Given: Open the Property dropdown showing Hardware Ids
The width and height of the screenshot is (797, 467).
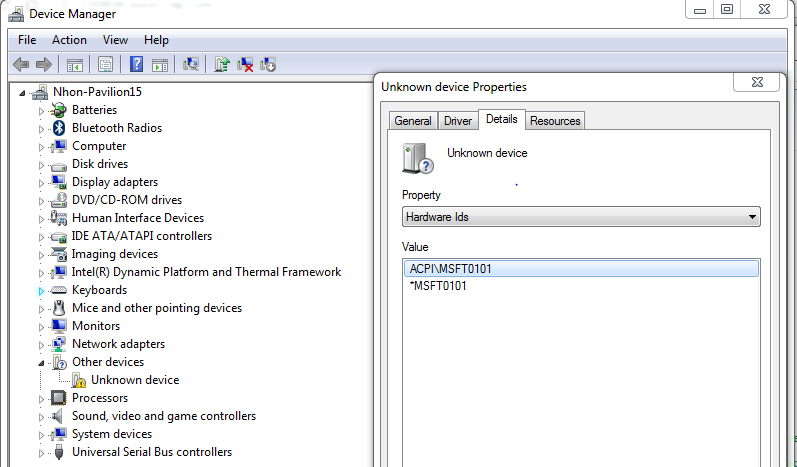Looking at the screenshot, I should tap(581, 216).
